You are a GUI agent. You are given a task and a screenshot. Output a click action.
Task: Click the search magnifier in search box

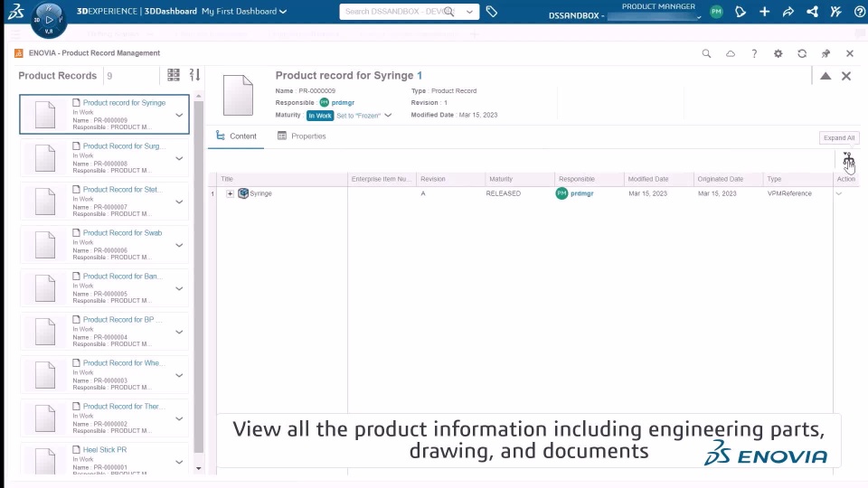[449, 12]
